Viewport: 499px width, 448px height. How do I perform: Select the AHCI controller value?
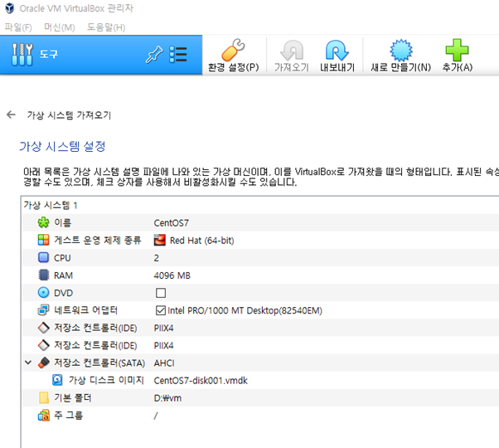pos(164,363)
